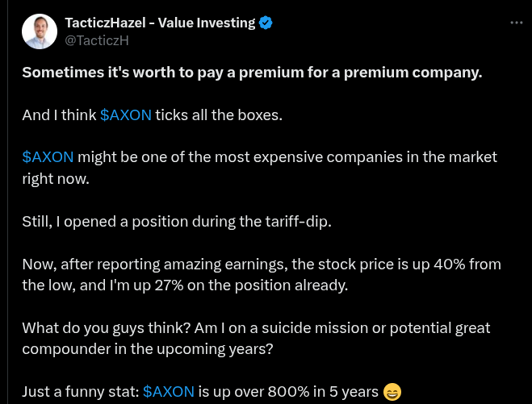532x404 pixels.
Task: Click the bold headline about paying a premium
Action: [x=251, y=73]
